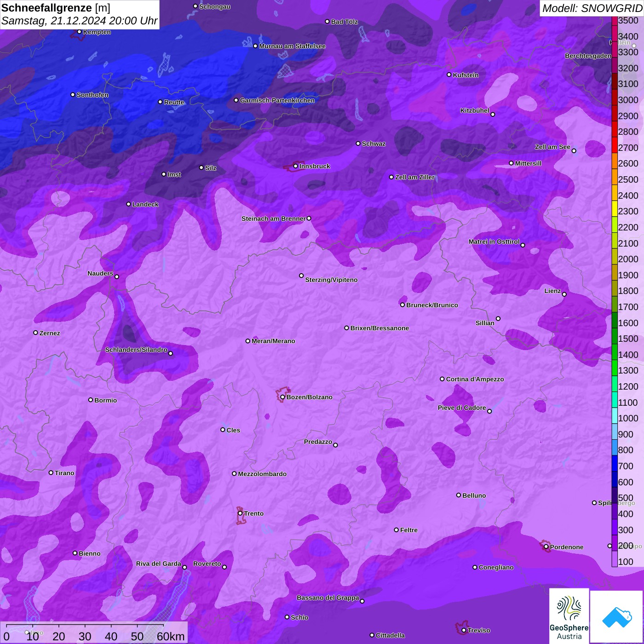Click the 'Murnau am Staffelsee' label
Viewport: 644px width, 644px height.
pos(292,46)
